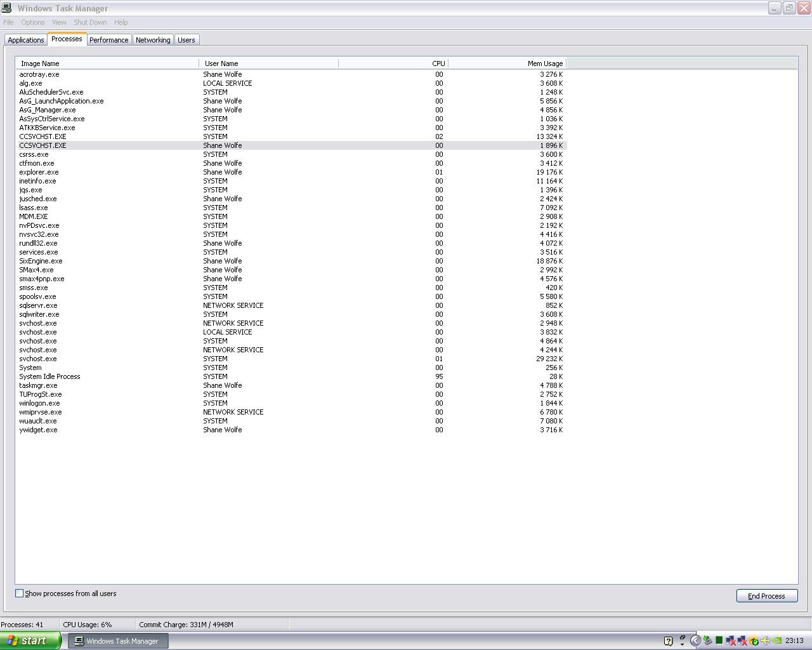812x650 pixels.
Task: Select the ctfmon.exe process
Action: (x=291, y=163)
